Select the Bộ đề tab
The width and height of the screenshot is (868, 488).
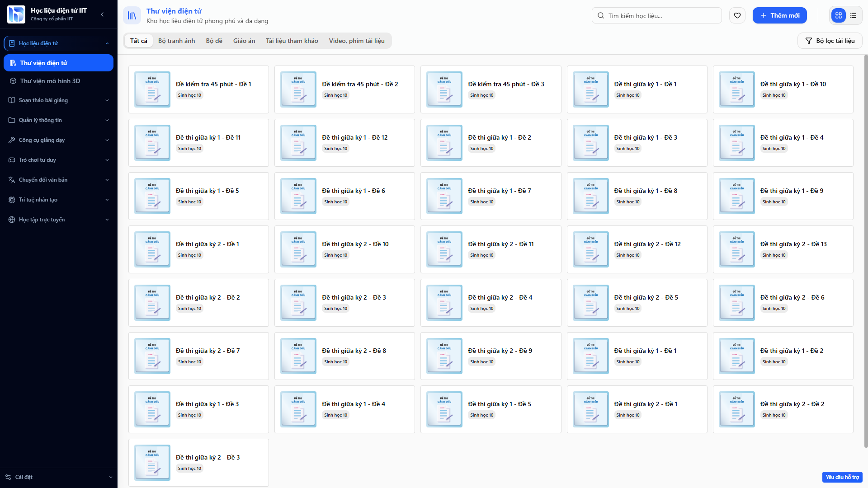pos(214,41)
